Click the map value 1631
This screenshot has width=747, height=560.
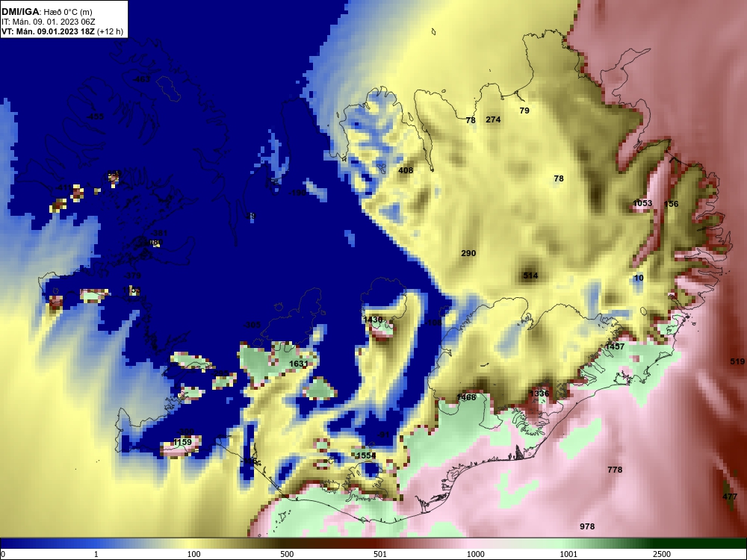tap(299, 364)
